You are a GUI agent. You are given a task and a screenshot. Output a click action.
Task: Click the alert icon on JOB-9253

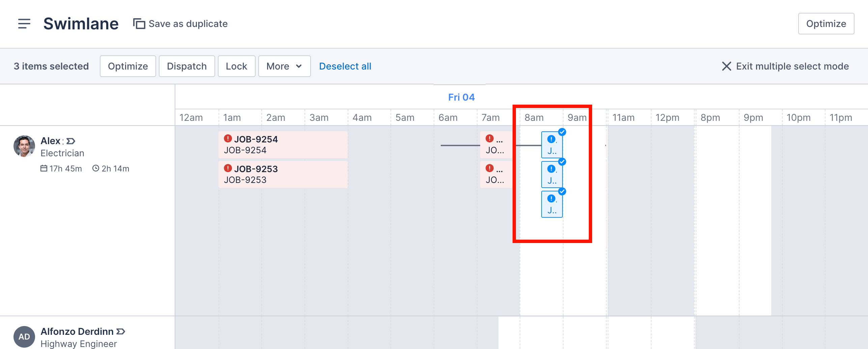coord(227,169)
